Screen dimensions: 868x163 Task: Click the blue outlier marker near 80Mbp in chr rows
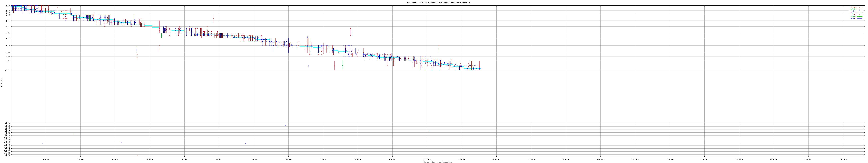286,126
